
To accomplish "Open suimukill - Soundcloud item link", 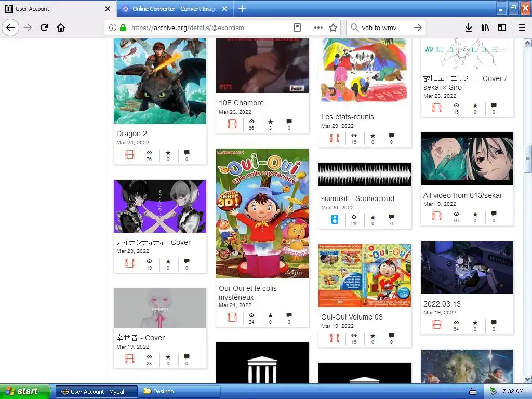I will click(357, 198).
